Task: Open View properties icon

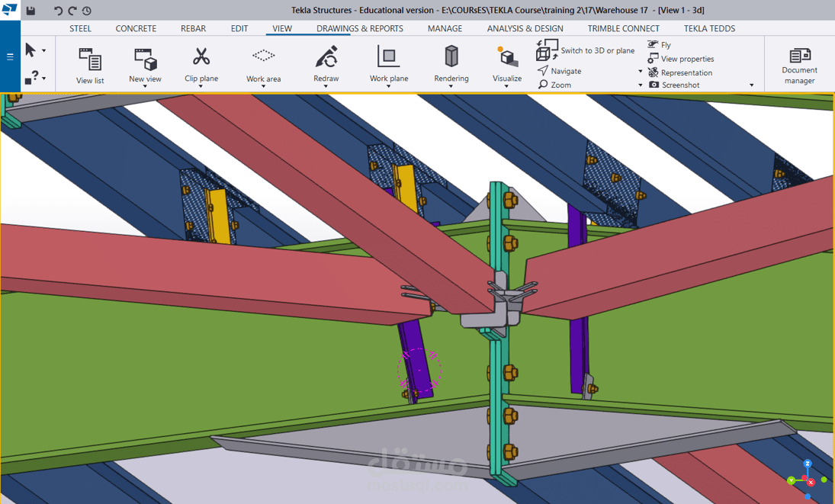Action: [x=653, y=59]
